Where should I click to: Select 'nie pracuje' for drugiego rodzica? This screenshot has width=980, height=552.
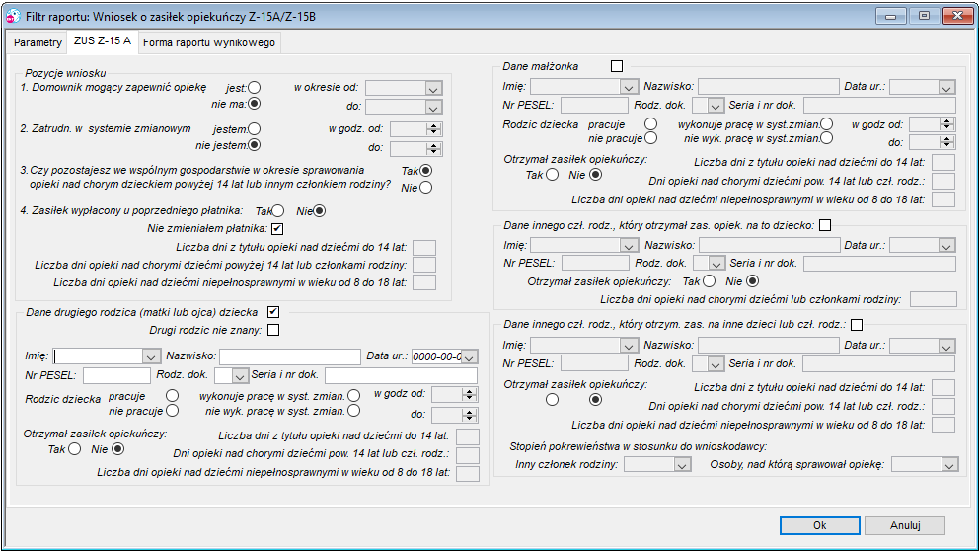[x=172, y=411]
